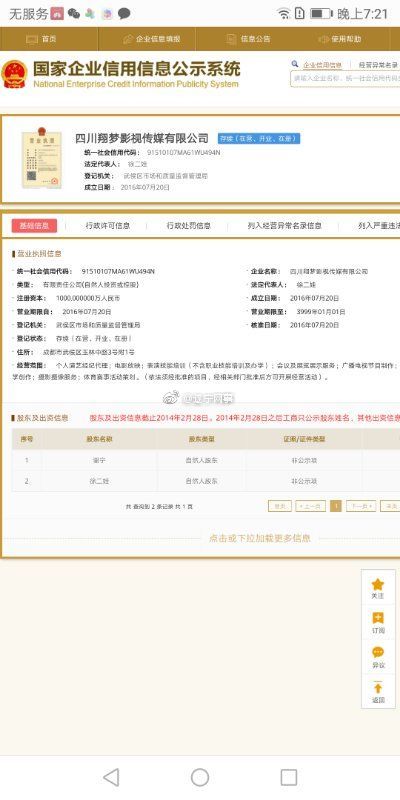The width and height of the screenshot is (400, 800).
Task: Click company title 四川翔梦影视传媒有限公司
Action: tap(142, 138)
